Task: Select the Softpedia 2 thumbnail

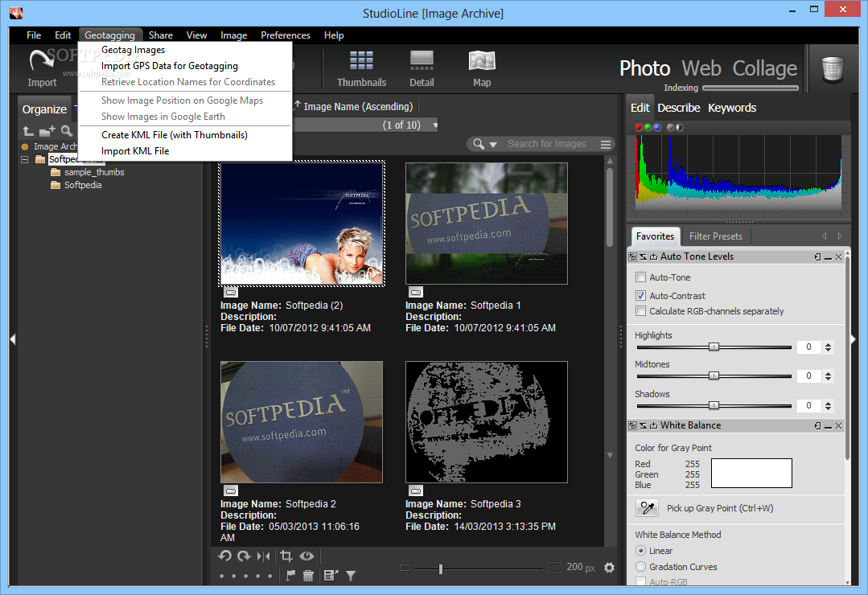Action: [302, 422]
